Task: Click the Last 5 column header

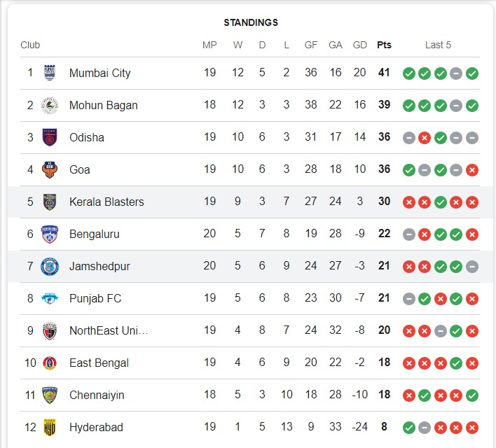Action: coord(438,45)
